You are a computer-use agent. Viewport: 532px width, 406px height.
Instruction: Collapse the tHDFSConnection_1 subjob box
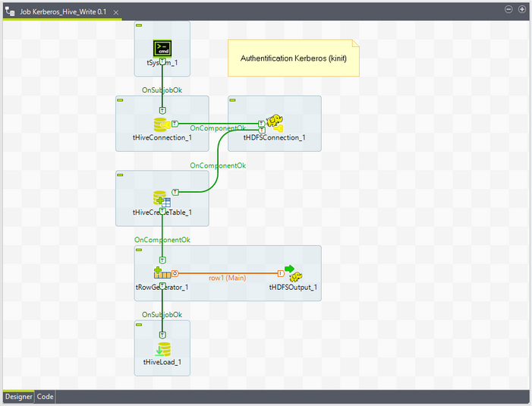point(232,100)
